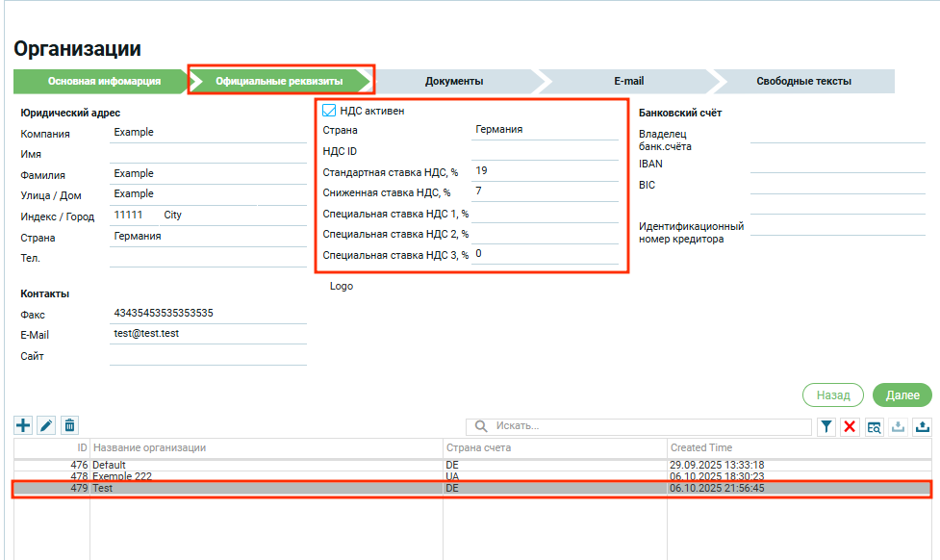This screenshot has width=940, height=560.
Task: Click the delete trash bin icon
Action: coord(69,425)
